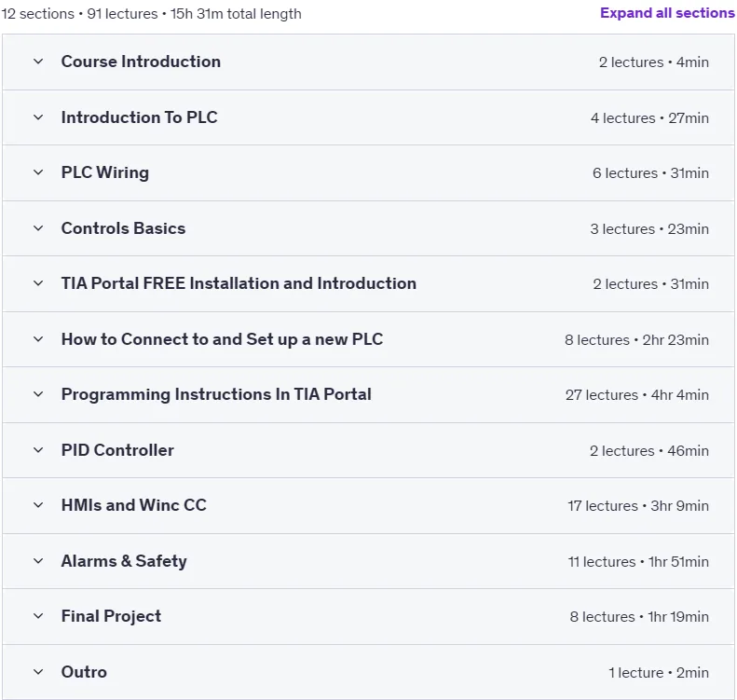This screenshot has width=737, height=700.
Task: Expand the PID Controller chevron
Action: point(38,450)
